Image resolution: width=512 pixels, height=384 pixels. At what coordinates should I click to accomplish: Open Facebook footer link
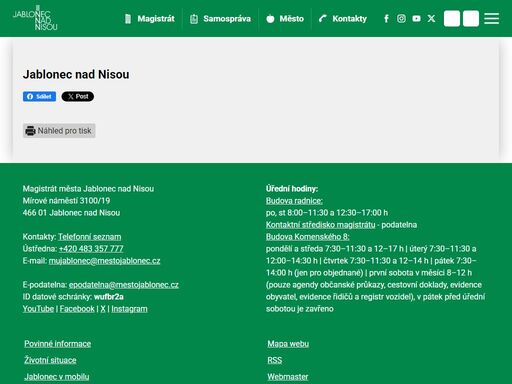coord(77,309)
